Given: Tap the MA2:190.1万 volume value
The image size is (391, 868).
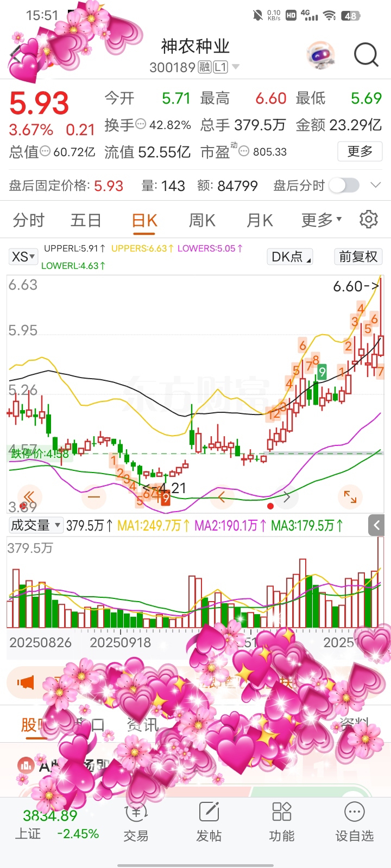Looking at the screenshot, I should 230,525.
